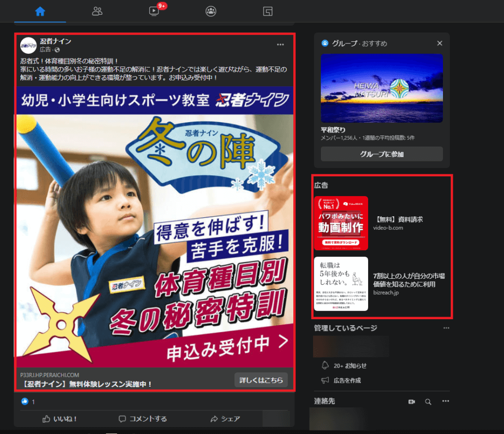Click the P33RJ.HP.PERAICHI.COM domain text
The width and height of the screenshot is (504, 434).
click(50, 375)
